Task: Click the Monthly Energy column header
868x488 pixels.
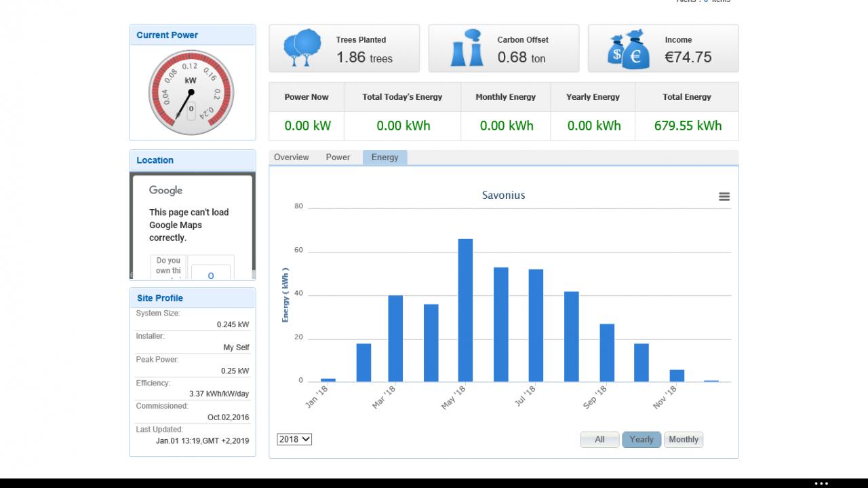Action: [505, 97]
